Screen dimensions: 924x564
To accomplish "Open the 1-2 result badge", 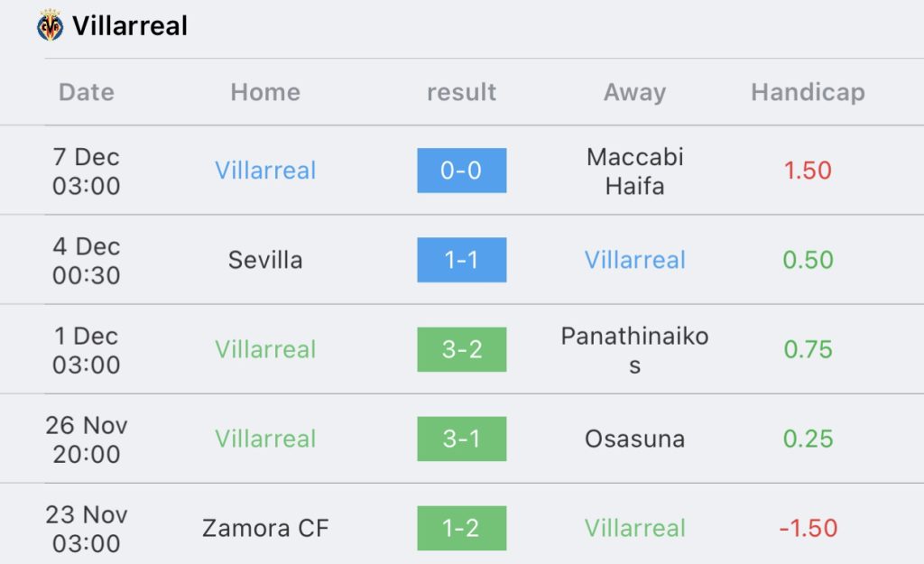I will pyautogui.click(x=461, y=528).
